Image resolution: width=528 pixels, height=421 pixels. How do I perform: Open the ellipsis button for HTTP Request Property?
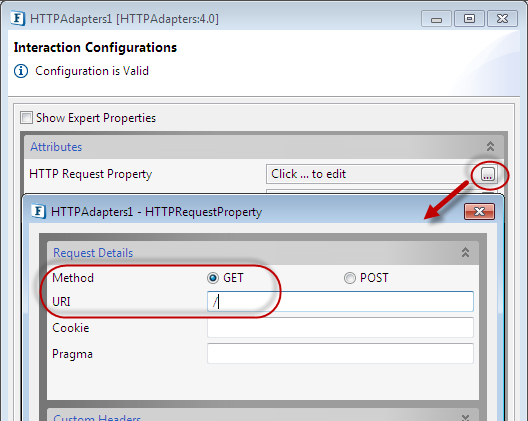pos(488,174)
